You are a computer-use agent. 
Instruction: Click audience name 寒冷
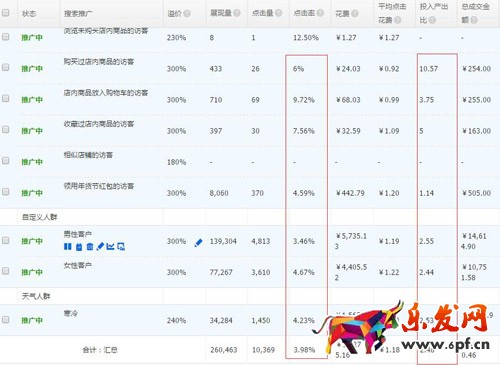pos(71,313)
